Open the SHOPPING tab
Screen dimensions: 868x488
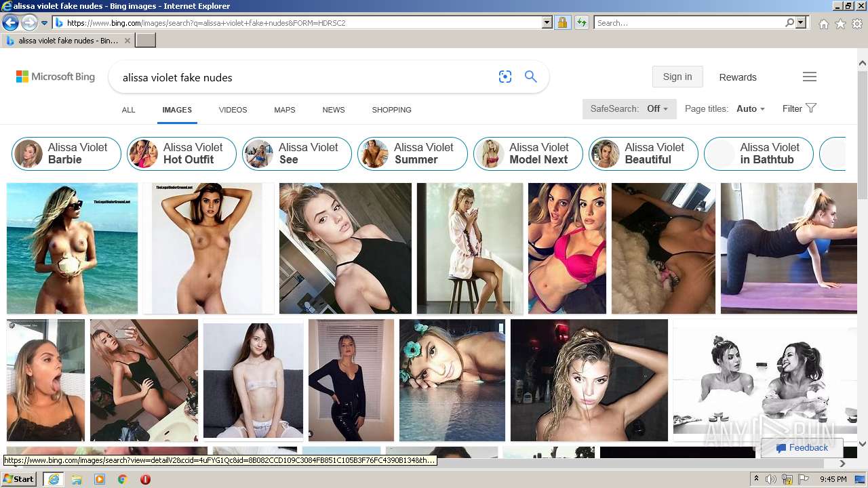[x=391, y=110]
